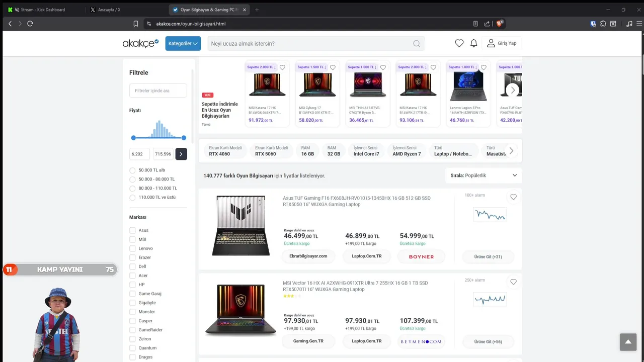Viewport: 644px width, 362px height.
Task: Select the AMD Ryzen 7 filter chip
Action: point(407,151)
